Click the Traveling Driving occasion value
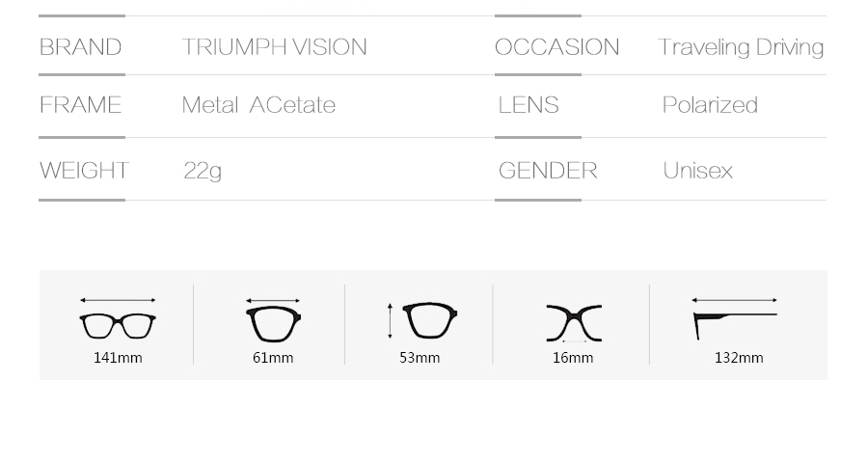The height and width of the screenshot is (463, 868). point(741,47)
